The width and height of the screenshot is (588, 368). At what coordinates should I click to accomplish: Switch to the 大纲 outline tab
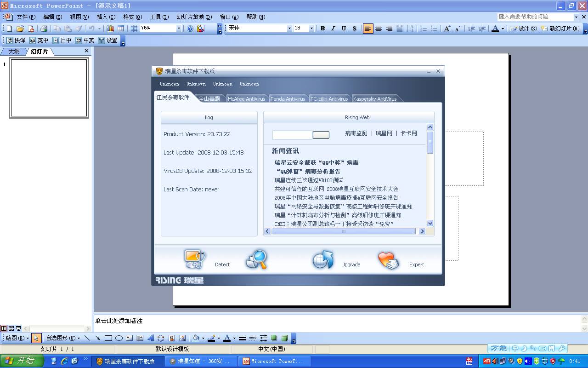pos(14,52)
